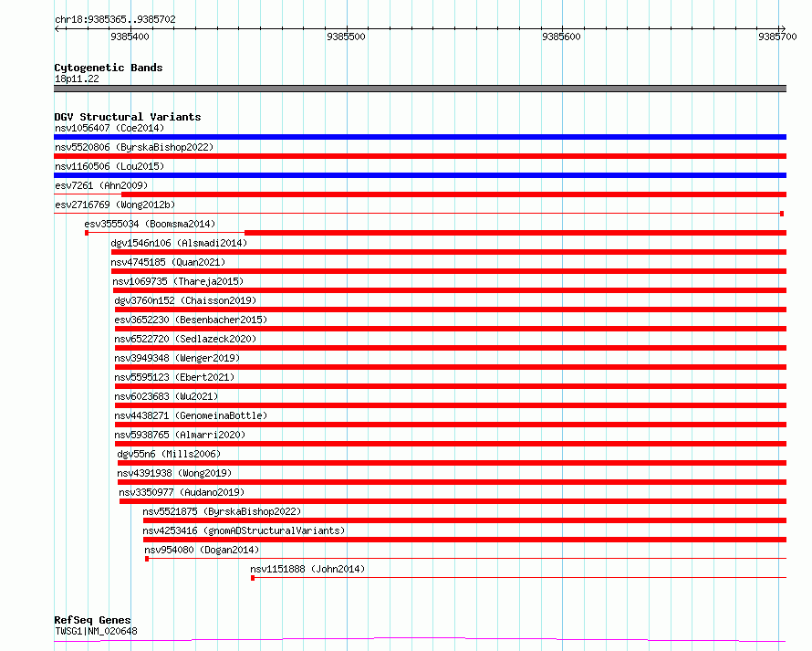
Task: Open variant nsv1160506 (Lou2015) label
Action: [x=109, y=166]
